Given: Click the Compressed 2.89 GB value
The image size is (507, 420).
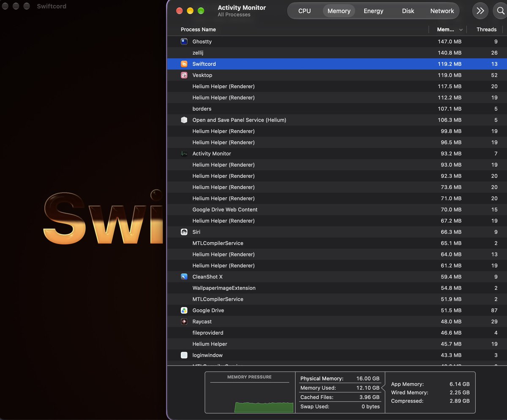Looking at the screenshot, I should [x=460, y=401].
